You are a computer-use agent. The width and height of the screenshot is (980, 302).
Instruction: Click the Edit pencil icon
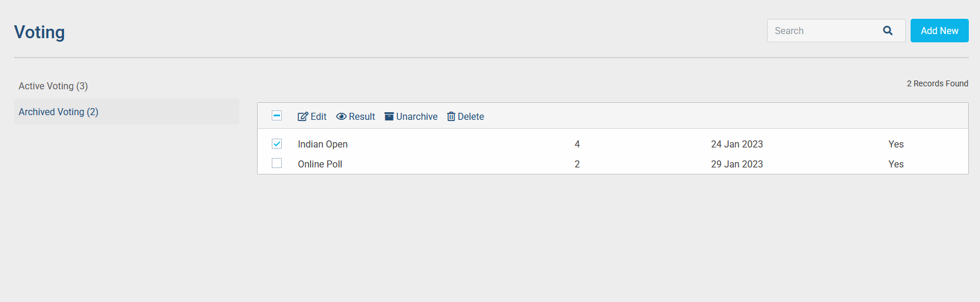click(x=302, y=116)
